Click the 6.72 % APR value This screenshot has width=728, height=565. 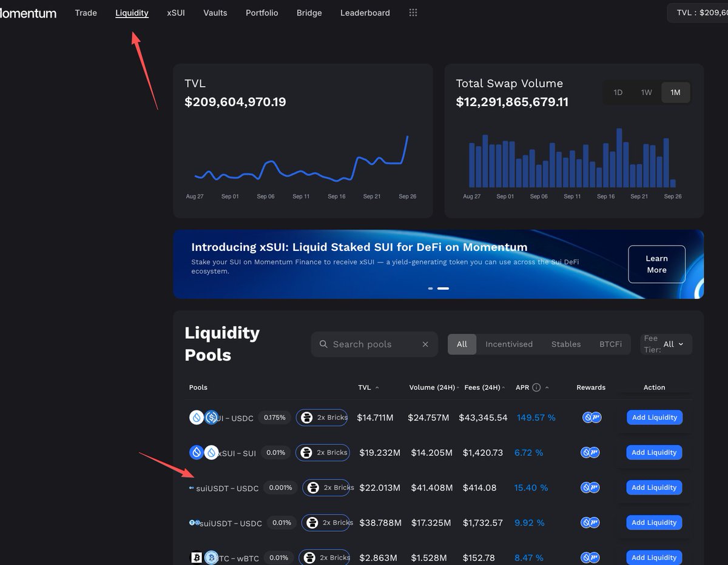pos(529,453)
